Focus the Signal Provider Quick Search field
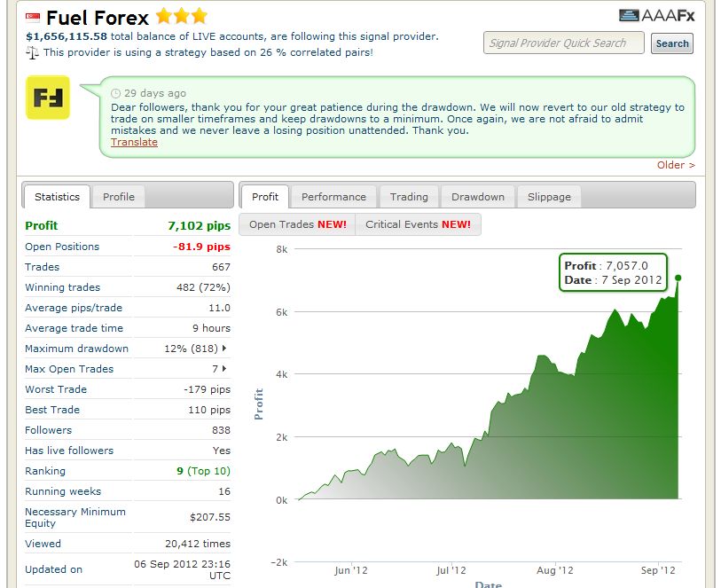 [x=563, y=43]
